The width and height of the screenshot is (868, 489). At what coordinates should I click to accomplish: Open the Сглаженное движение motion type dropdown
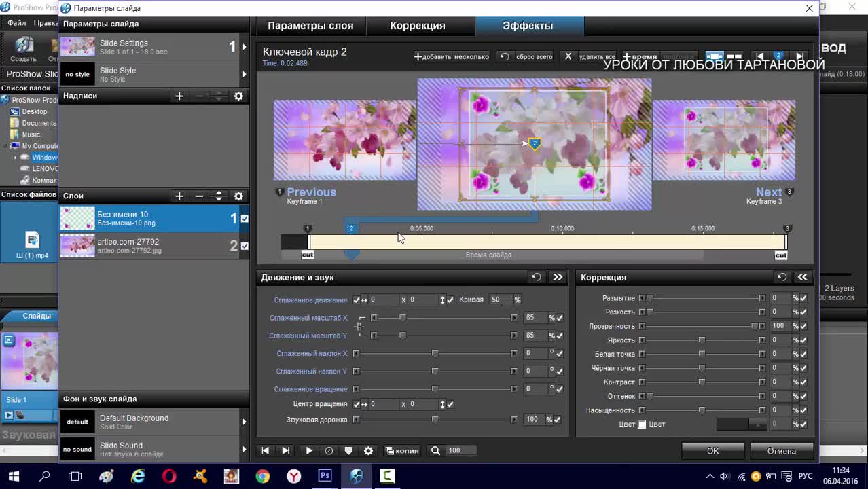[310, 300]
